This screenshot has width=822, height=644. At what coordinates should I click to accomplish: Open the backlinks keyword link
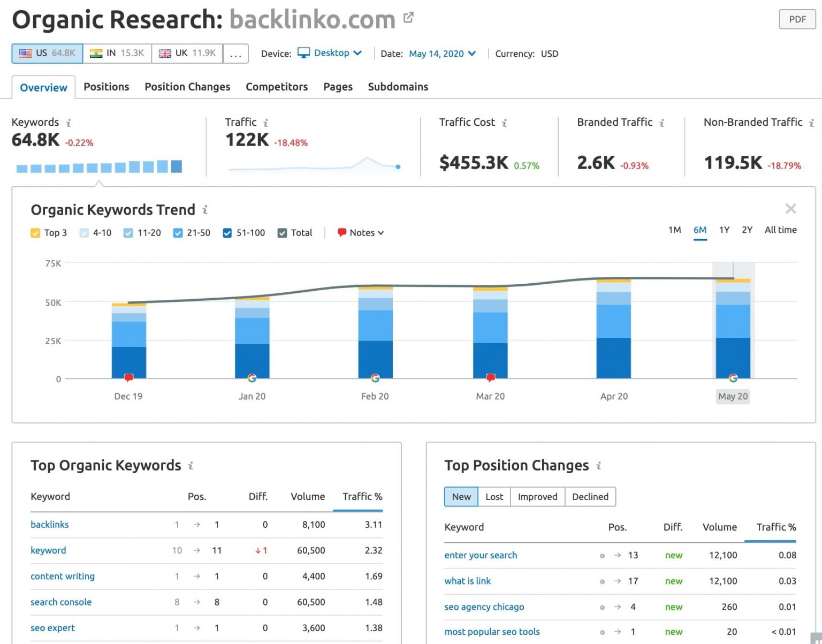(x=49, y=525)
